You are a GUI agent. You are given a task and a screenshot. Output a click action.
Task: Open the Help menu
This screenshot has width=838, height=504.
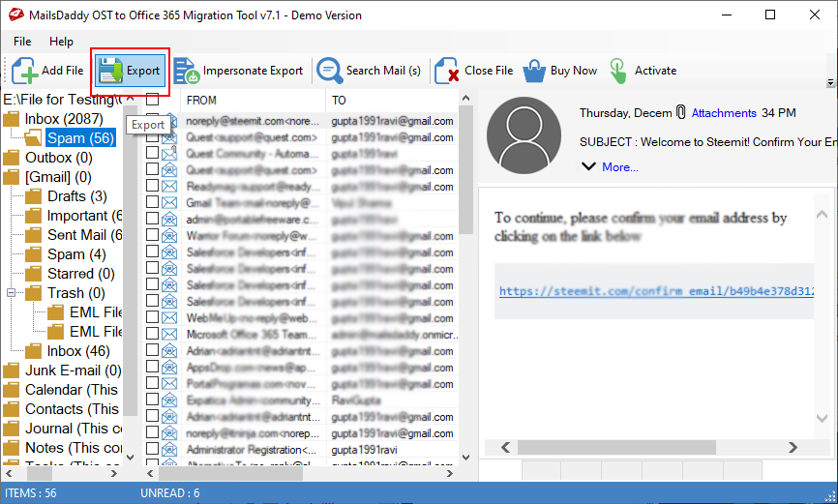[x=62, y=42]
